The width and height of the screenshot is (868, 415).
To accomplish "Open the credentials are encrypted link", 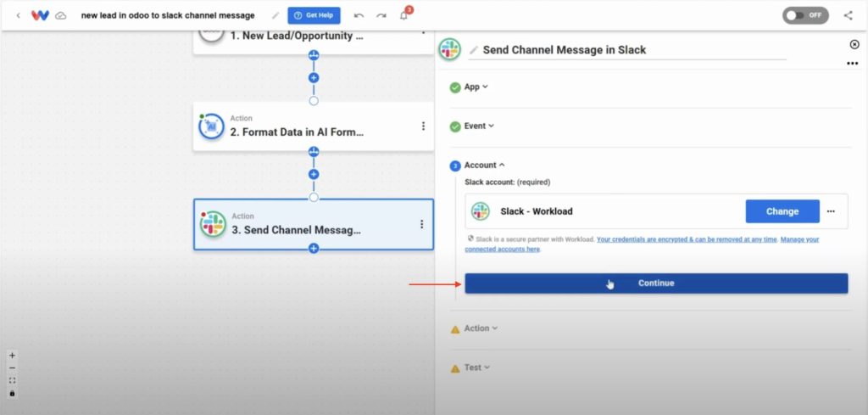I will click(x=687, y=240).
